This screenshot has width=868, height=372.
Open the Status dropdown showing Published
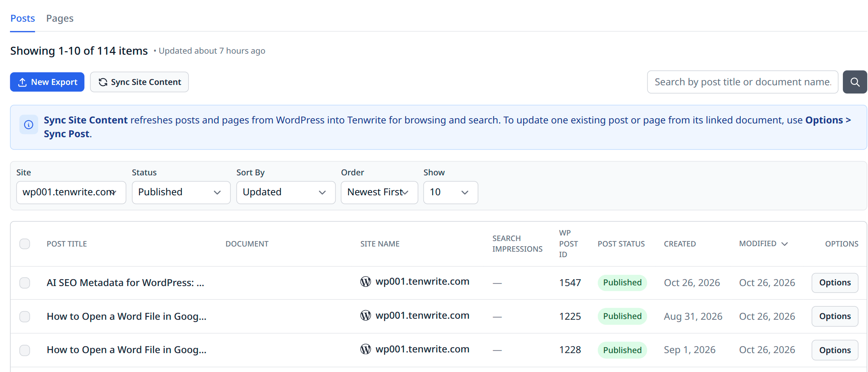[181, 192]
